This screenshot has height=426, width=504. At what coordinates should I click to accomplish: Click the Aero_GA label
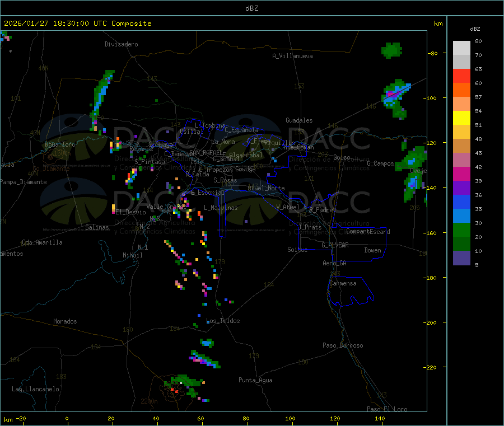click(x=335, y=263)
